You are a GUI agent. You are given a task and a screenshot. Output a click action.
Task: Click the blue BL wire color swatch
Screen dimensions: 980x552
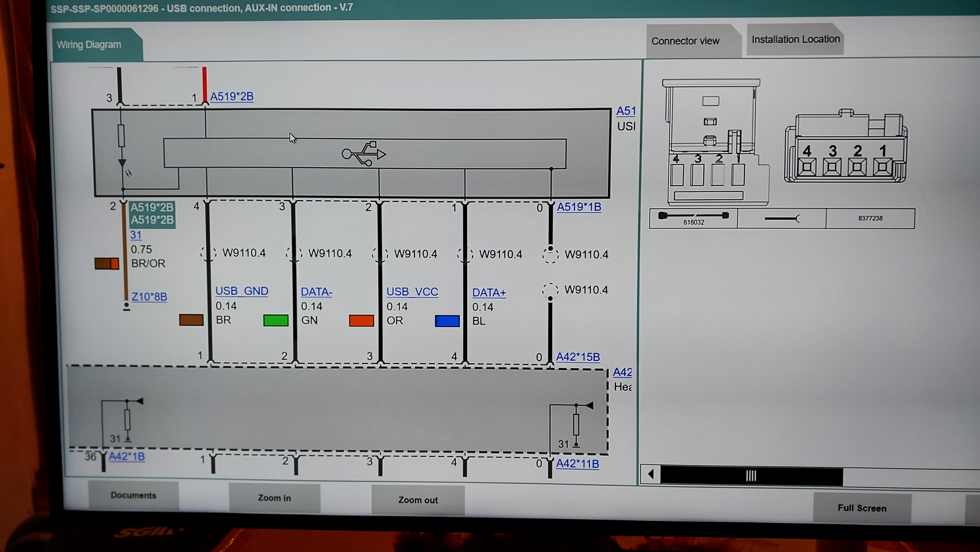[447, 321]
